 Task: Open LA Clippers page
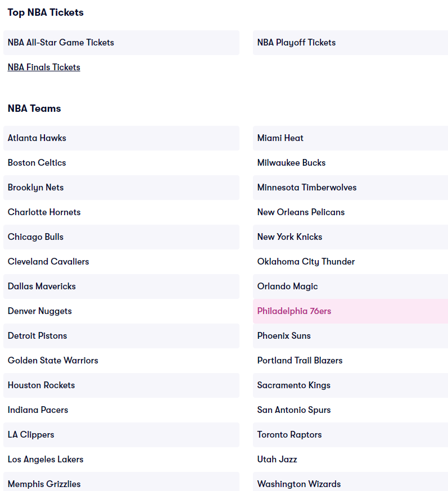[x=121, y=435]
